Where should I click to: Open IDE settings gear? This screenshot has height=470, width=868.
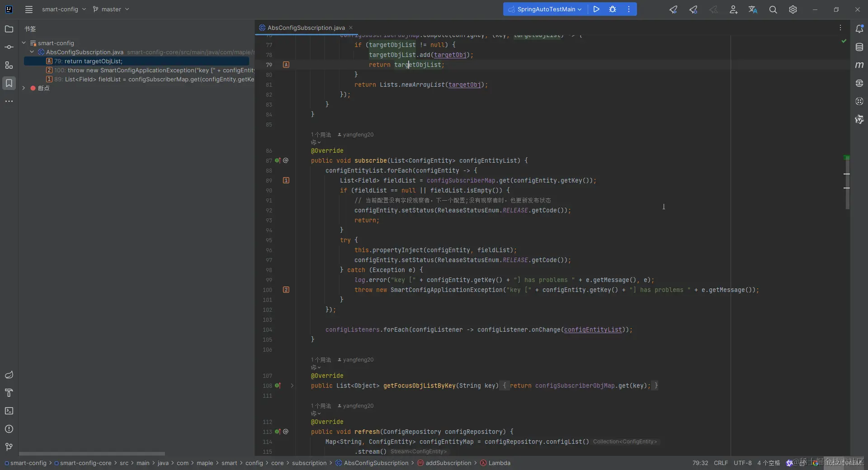(793, 9)
